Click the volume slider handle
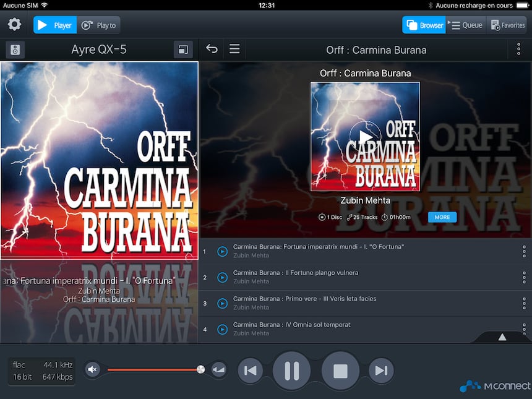The width and height of the screenshot is (532, 399). tap(200, 369)
